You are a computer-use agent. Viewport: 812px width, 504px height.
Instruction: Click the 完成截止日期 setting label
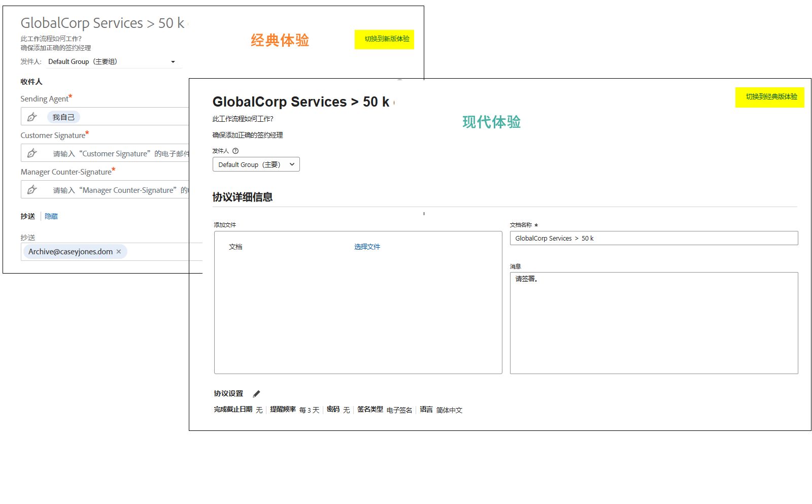(233, 409)
